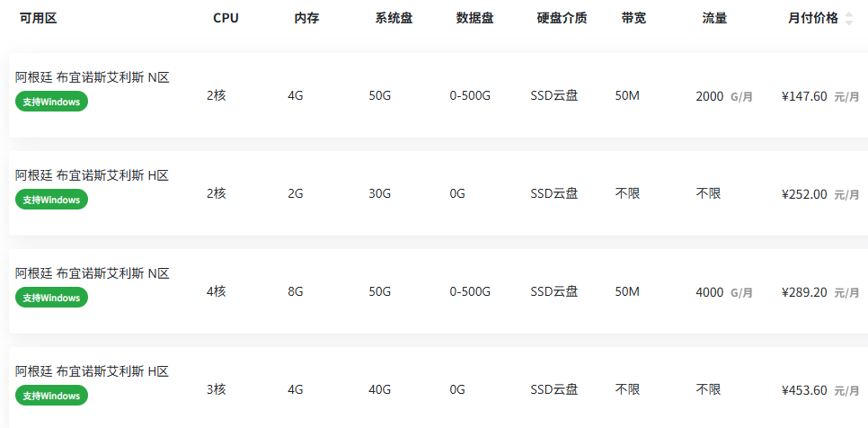The width and height of the screenshot is (868, 428).
Task: Click the 可用区 column header
Action: pyautogui.click(x=39, y=18)
